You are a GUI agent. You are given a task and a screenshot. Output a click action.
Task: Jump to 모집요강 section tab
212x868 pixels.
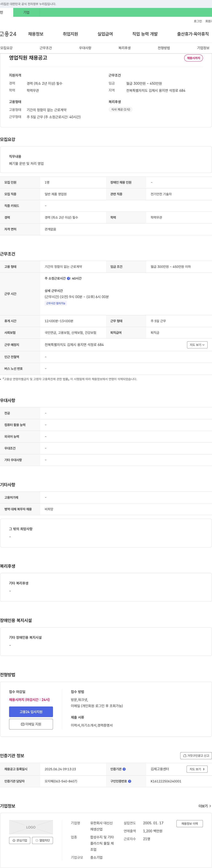point(6,48)
